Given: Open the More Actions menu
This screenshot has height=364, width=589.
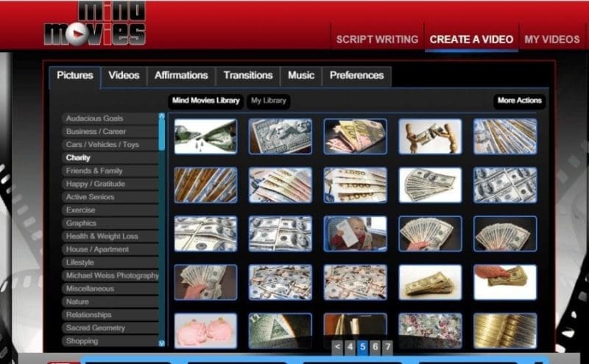Looking at the screenshot, I should coord(520,101).
